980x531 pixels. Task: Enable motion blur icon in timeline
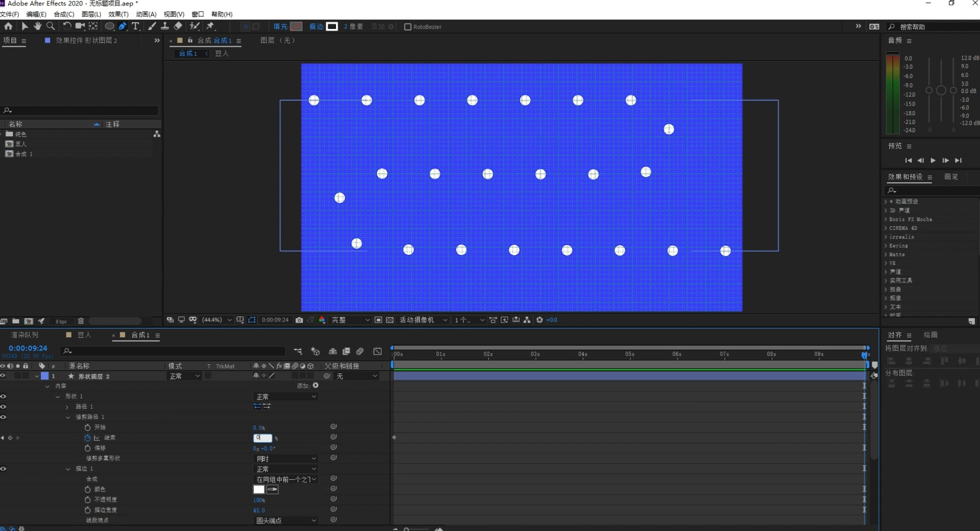pos(360,352)
